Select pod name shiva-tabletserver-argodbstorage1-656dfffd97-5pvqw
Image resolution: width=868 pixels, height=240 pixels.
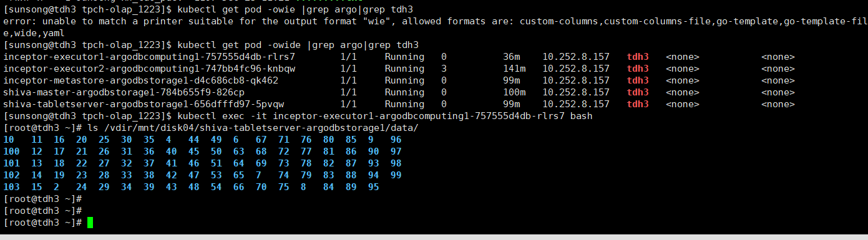pyautogui.click(x=144, y=104)
